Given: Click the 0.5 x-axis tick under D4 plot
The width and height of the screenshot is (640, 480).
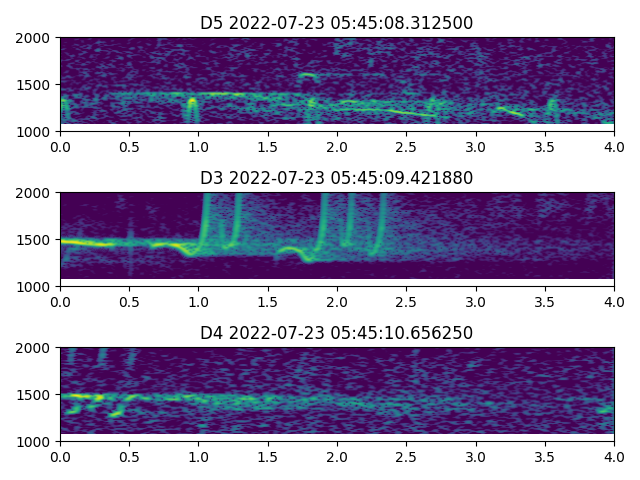Looking at the screenshot, I should 129,456.
